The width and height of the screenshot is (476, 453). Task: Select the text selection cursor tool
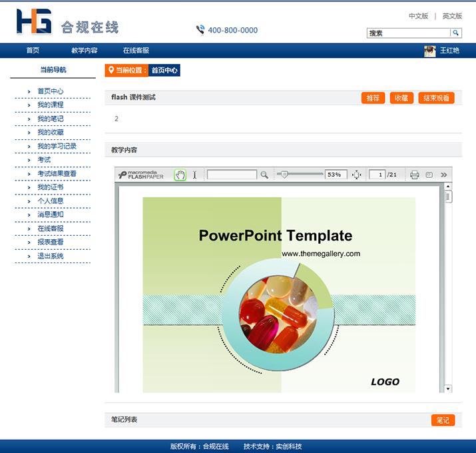click(x=194, y=175)
